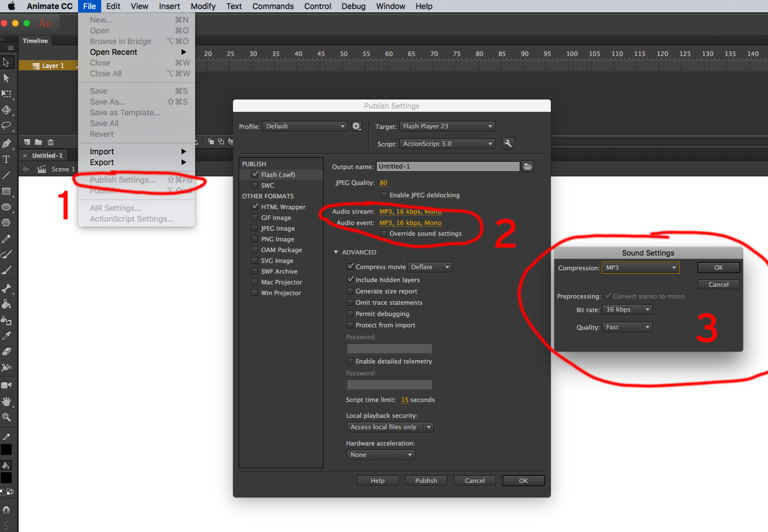The height and width of the screenshot is (532, 768).
Task: Activate the Text tool
Action: pyautogui.click(x=6, y=159)
